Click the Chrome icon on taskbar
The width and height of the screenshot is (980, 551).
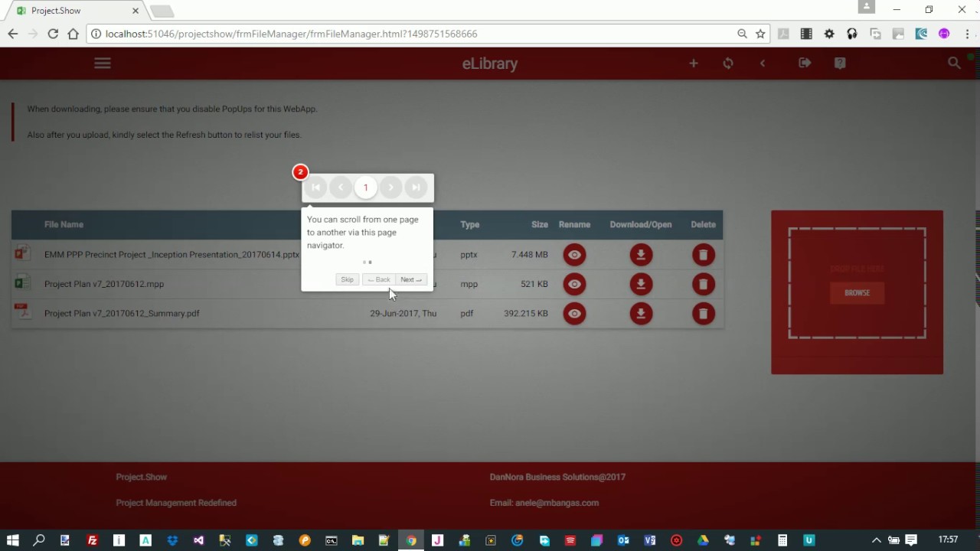[x=411, y=540]
